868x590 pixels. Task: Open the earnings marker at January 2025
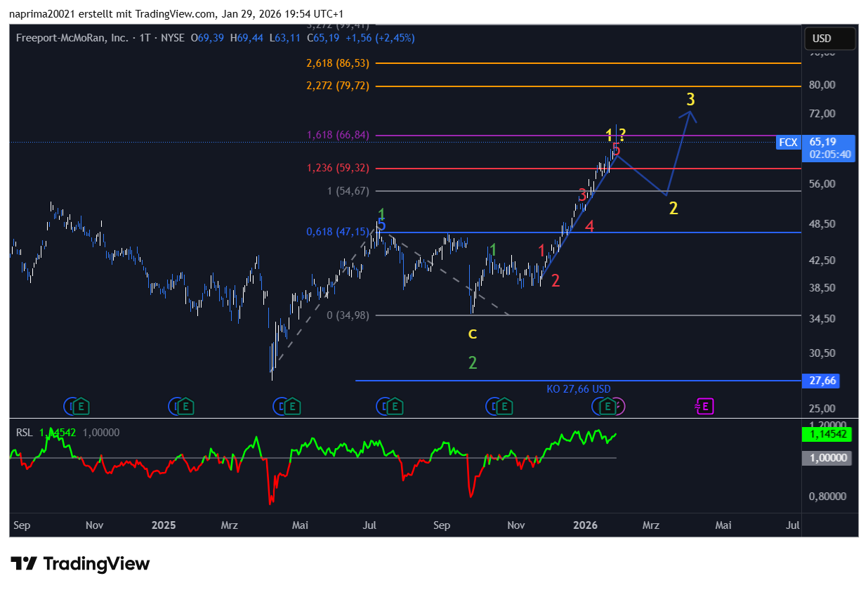tap(186, 405)
